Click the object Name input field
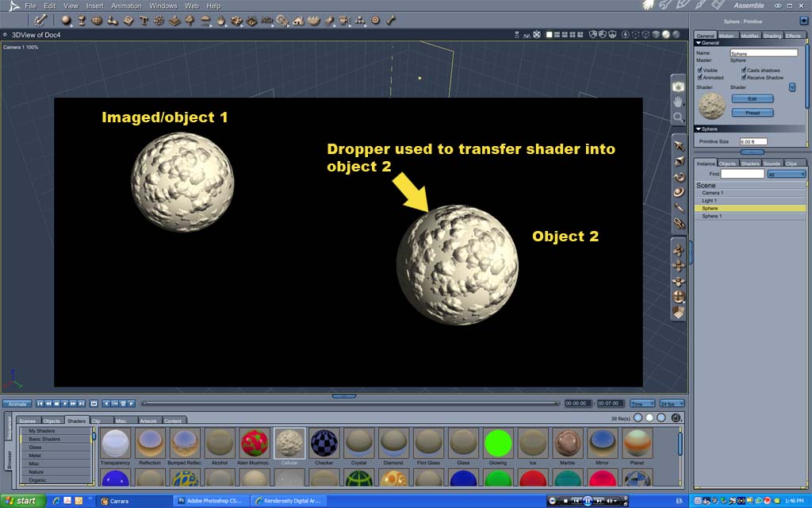Screen dimensions: 812x508 pos(764,53)
